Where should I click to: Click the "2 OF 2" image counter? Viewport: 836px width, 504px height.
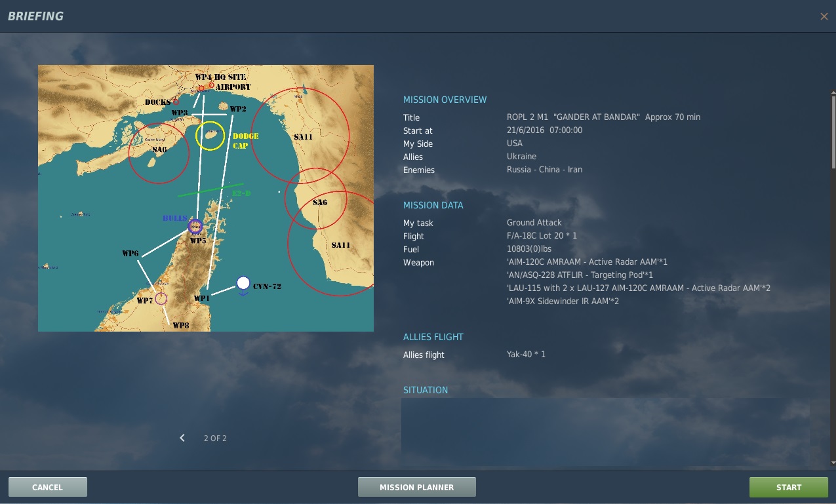coord(215,438)
